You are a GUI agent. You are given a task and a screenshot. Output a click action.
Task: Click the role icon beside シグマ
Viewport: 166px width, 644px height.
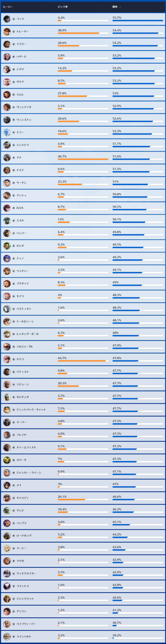click(14, 69)
